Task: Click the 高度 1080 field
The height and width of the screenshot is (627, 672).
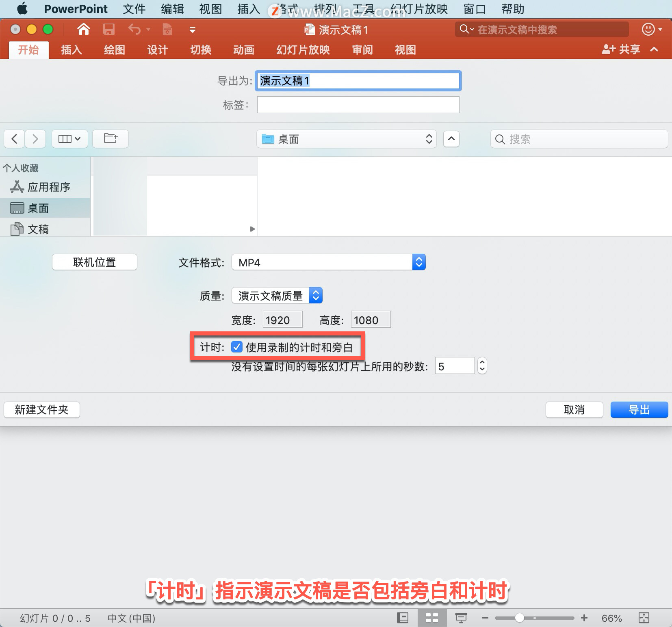Action: pos(371,320)
